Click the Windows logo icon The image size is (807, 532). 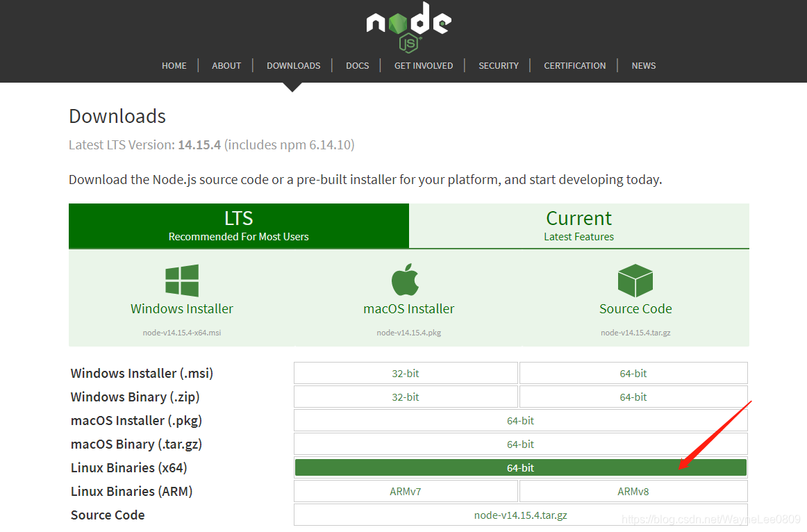tap(182, 281)
